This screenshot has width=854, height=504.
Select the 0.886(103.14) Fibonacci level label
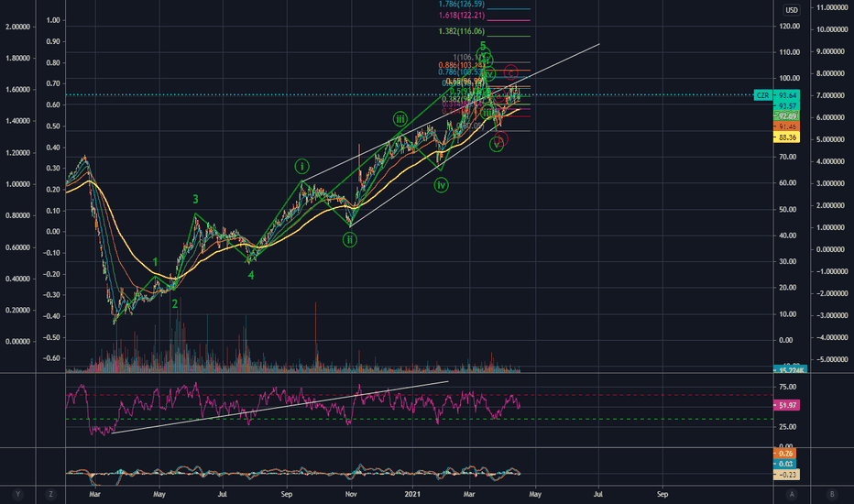tap(461, 65)
